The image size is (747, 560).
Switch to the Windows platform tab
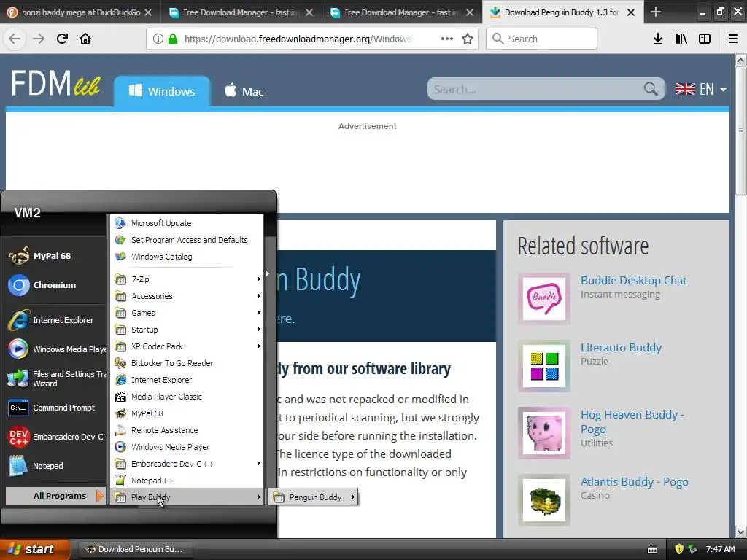162,91
